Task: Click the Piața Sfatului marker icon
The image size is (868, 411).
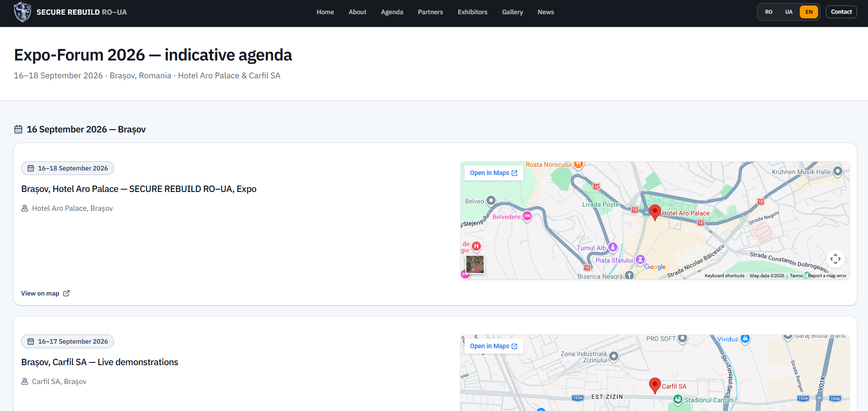Action: (x=640, y=260)
